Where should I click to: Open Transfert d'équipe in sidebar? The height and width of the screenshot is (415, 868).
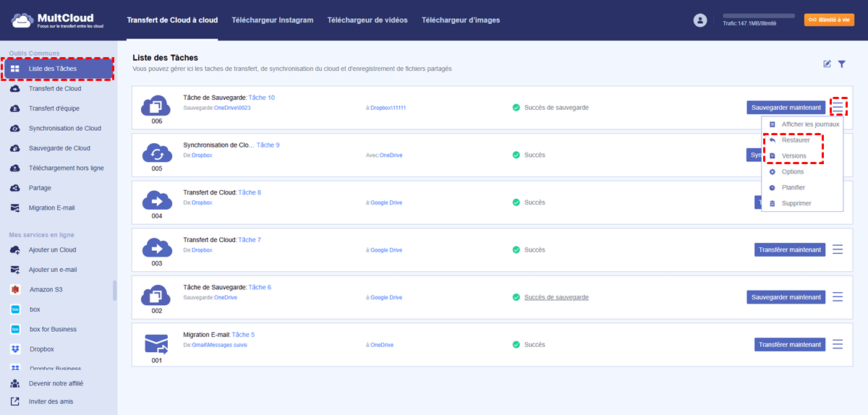point(54,108)
